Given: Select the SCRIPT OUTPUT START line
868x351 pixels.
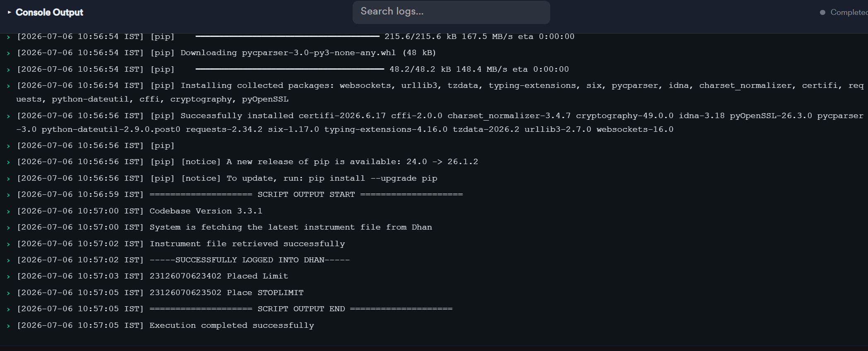Looking at the screenshot, I should click(x=240, y=194).
